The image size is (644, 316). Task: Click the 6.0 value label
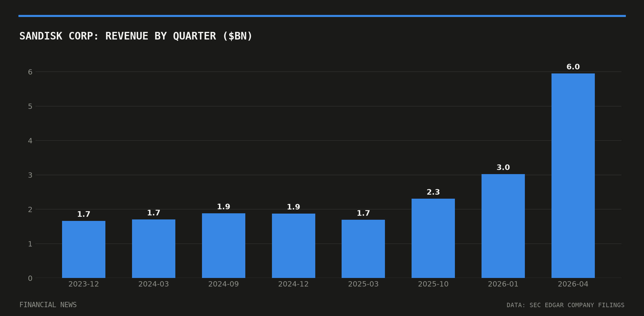[573, 67]
